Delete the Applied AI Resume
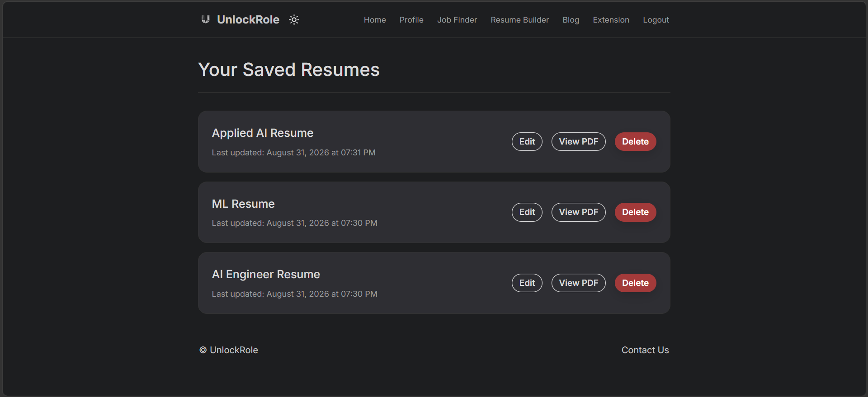Viewport: 868px width, 397px height. (x=636, y=141)
